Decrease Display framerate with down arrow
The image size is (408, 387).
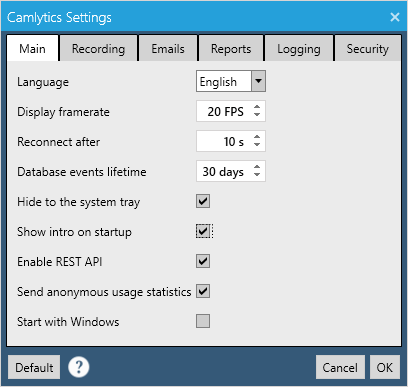257,115
